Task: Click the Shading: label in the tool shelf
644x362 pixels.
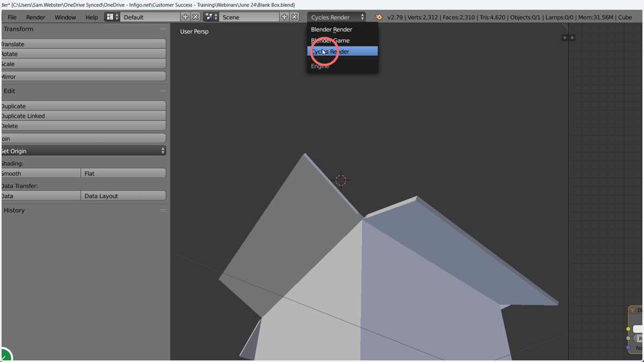Action: coord(12,164)
